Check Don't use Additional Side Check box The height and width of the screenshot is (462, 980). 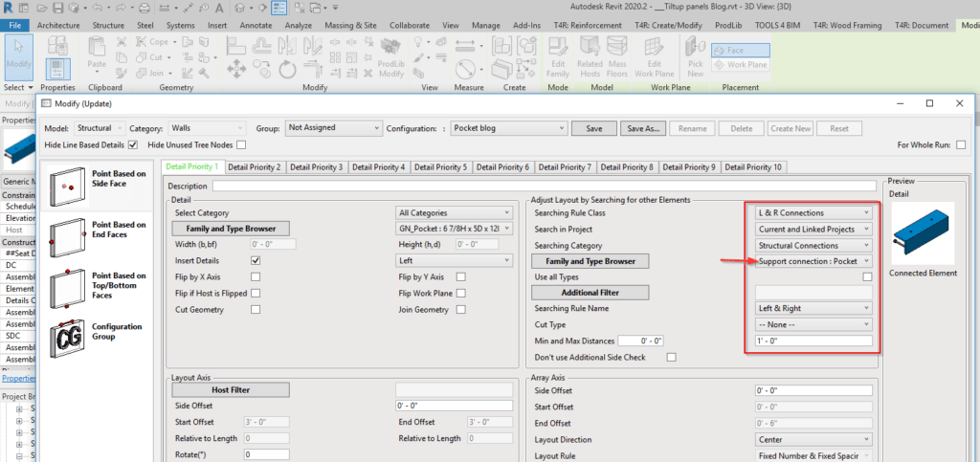[672, 357]
